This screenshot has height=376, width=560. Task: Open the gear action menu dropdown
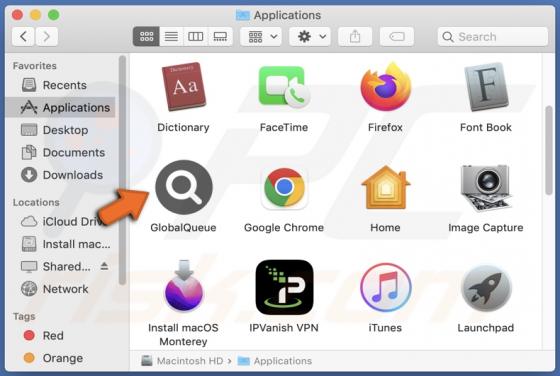(310, 36)
